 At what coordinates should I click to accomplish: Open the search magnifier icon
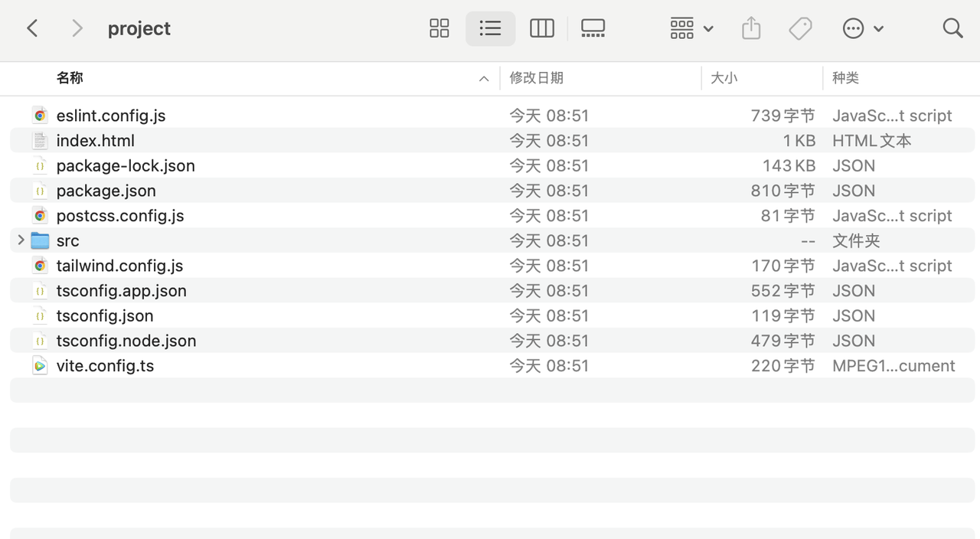pos(952,29)
